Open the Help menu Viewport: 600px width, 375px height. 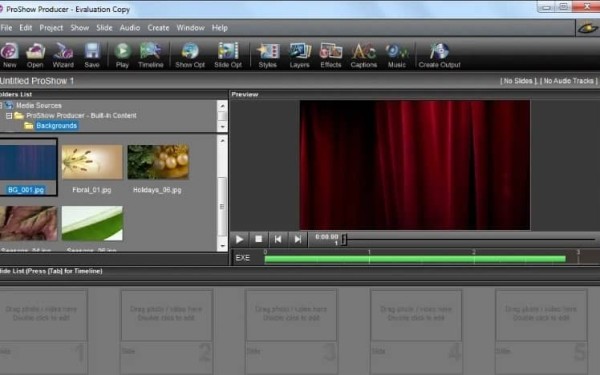(220, 28)
